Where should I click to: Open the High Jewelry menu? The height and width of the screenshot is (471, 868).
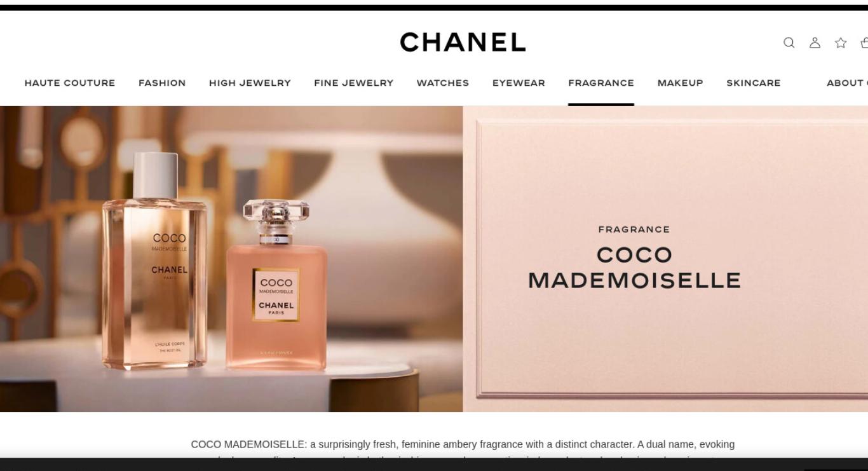coord(250,83)
